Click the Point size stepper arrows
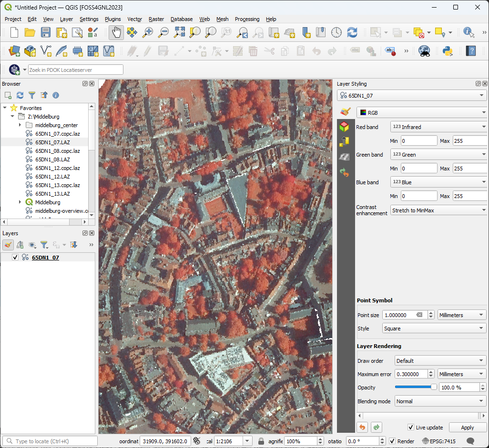 click(x=431, y=315)
